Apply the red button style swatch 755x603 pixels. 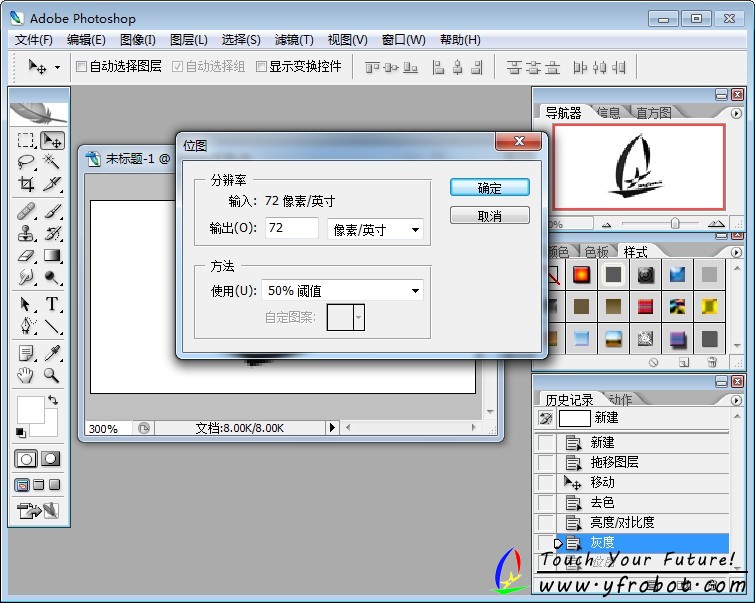(x=582, y=275)
